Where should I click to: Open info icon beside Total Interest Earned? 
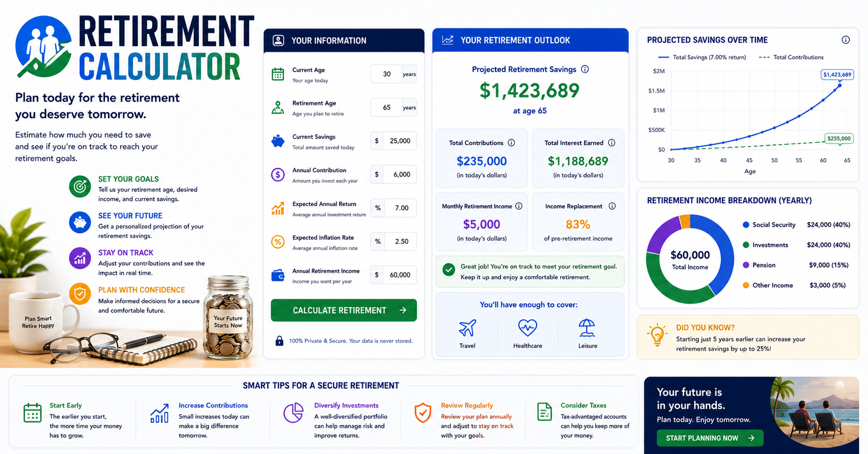click(x=612, y=143)
